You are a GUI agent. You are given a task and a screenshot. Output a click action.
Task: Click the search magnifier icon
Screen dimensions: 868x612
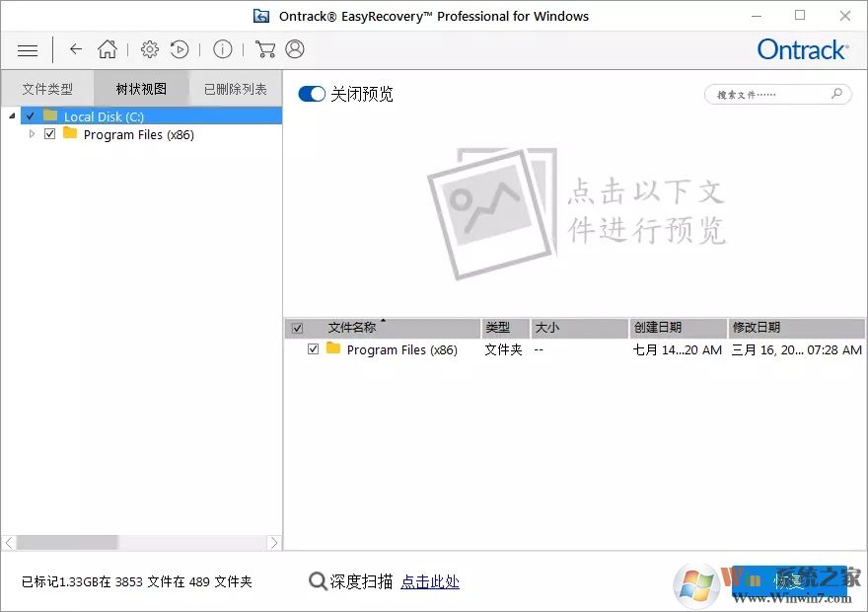[837, 94]
